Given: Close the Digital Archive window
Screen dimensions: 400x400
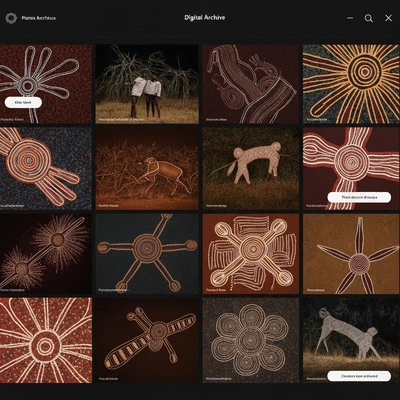Looking at the screenshot, I should (388, 18).
